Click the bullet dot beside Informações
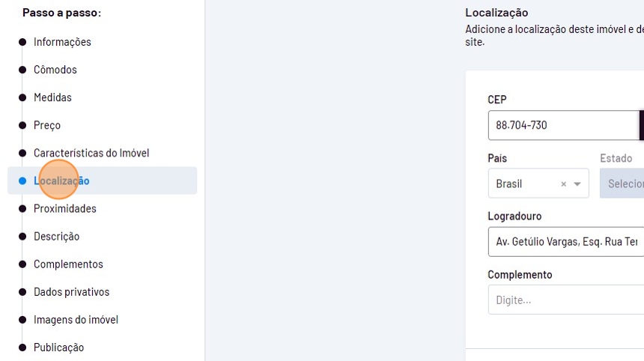 coord(22,42)
